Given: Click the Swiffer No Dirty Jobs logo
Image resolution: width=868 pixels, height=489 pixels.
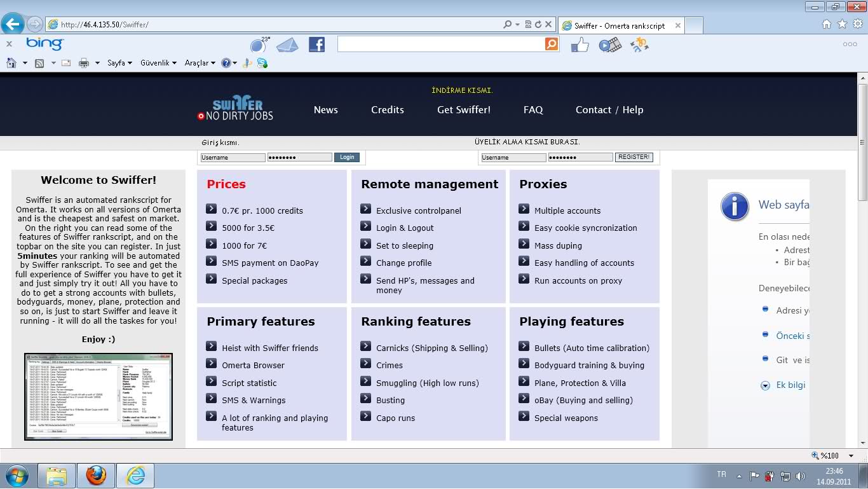Looking at the screenshot, I should tap(235, 109).
